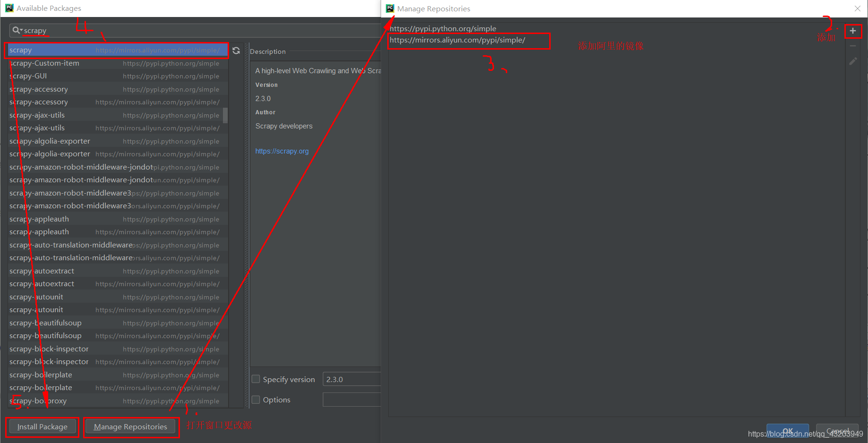This screenshot has width=868, height=443.
Task: Open Manage Repositories button
Action: (x=131, y=427)
